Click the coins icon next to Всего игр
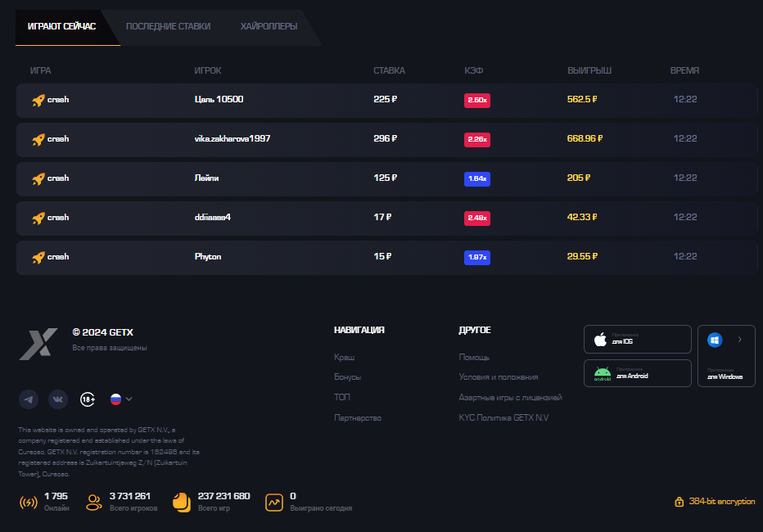Viewport: 763px width, 532px height. [180, 502]
